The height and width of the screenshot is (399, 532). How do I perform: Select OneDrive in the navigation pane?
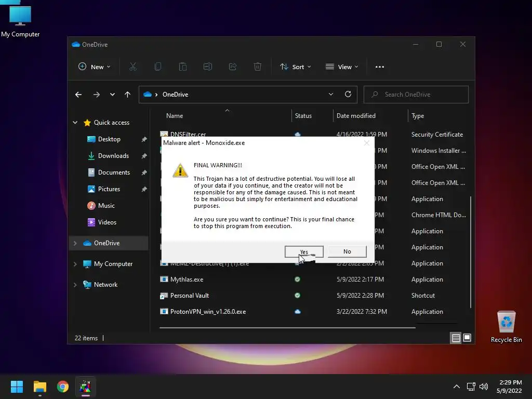[x=107, y=243]
